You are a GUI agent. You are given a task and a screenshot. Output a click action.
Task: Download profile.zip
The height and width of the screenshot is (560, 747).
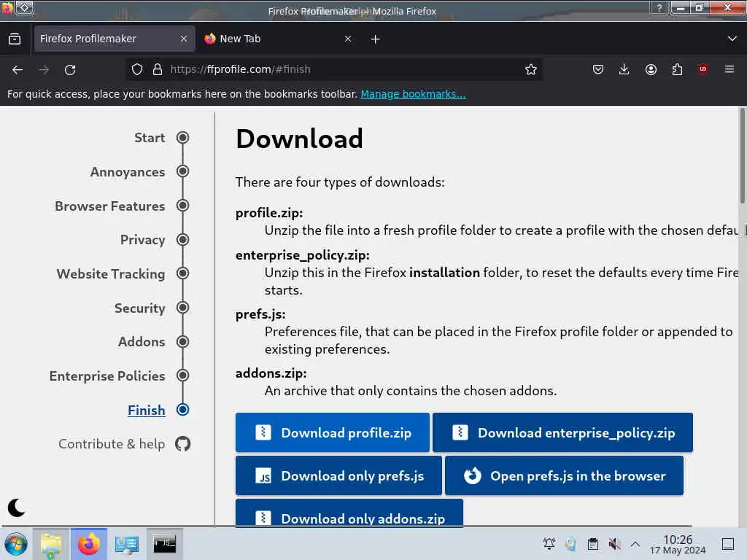tap(333, 432)
